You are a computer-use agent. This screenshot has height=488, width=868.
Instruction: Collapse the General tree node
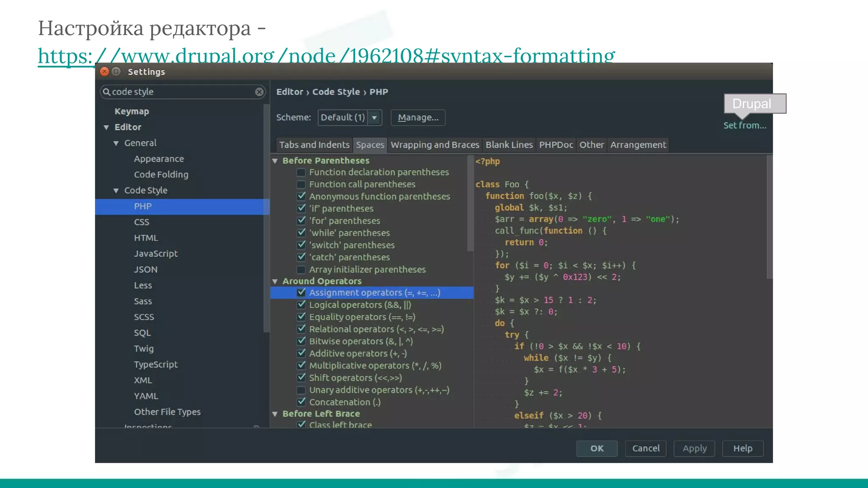click(x=116, y=144)
